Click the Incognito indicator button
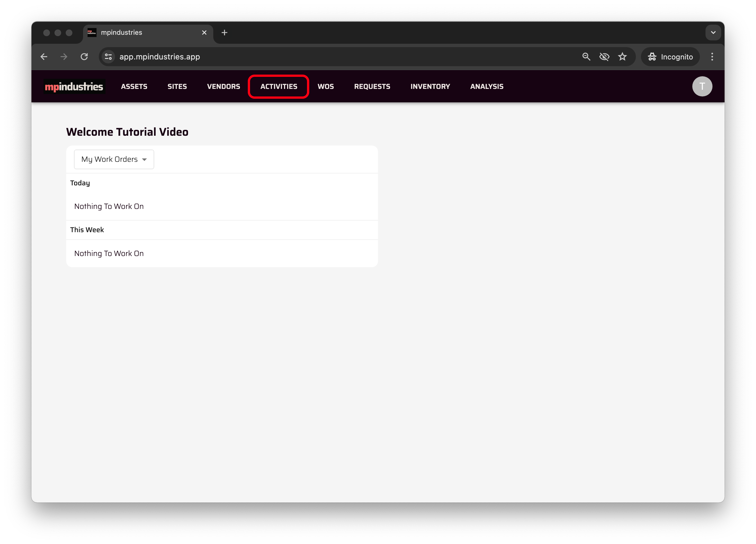 (x=670, y=57)
